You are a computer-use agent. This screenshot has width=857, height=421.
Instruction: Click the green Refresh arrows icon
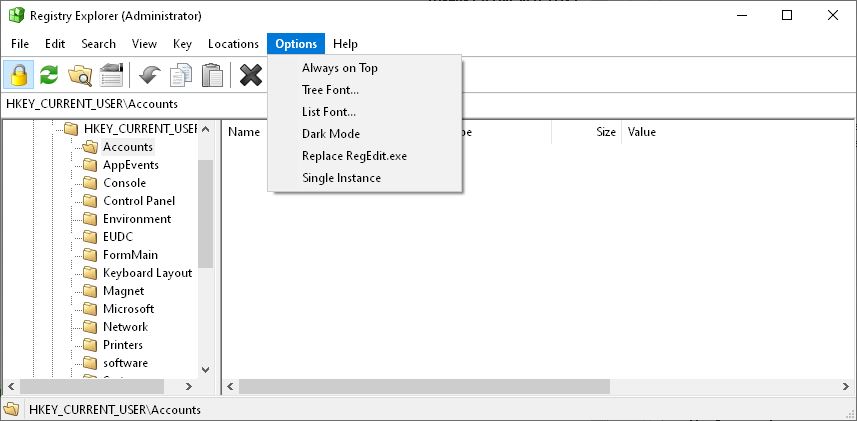(x=49, y=75)
